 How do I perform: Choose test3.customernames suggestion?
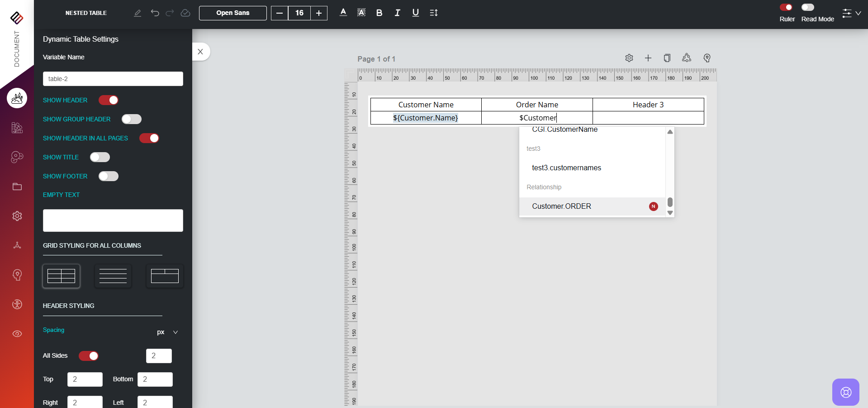click(x=566, y=168)
